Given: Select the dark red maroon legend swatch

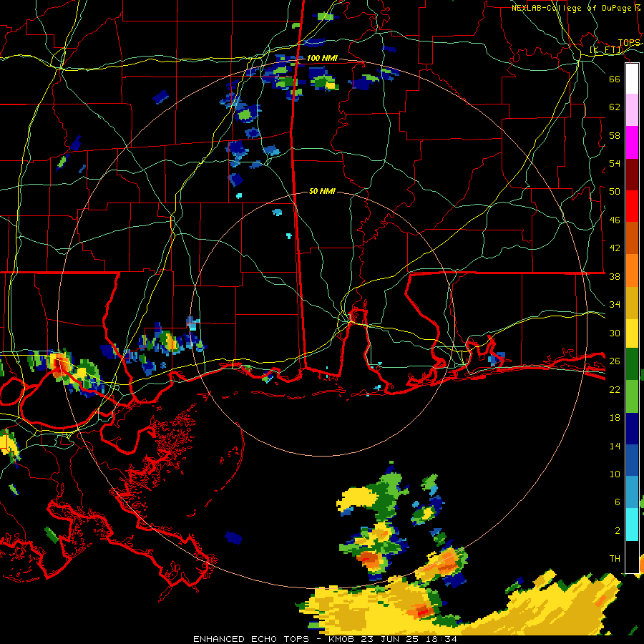Looking at the screenshot, I should [632, 174].
